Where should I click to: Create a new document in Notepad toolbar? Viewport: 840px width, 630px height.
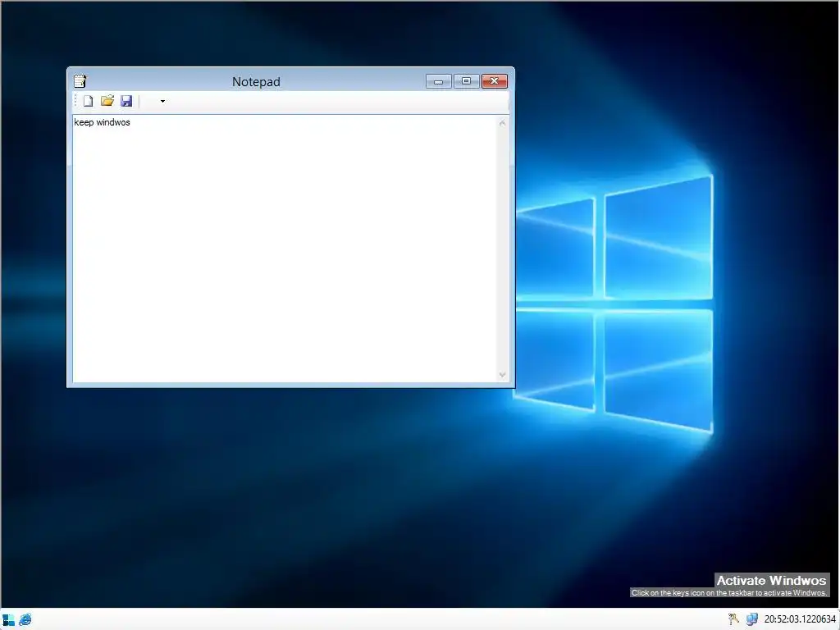pos(88,101)
